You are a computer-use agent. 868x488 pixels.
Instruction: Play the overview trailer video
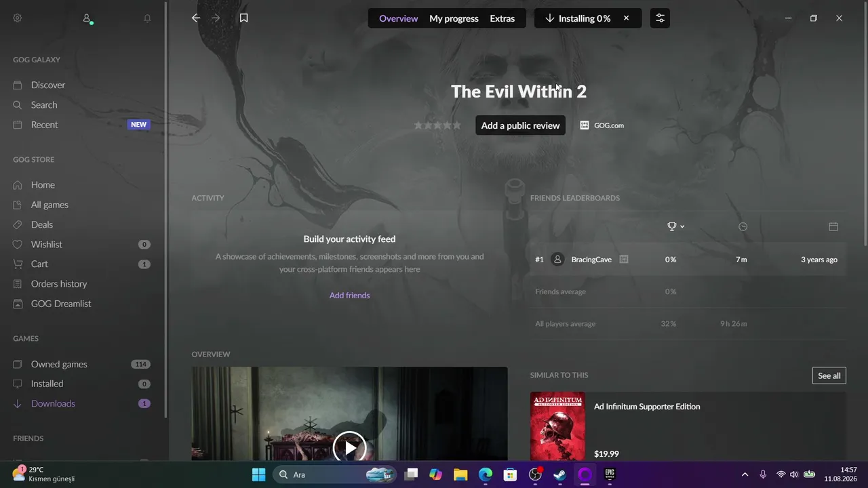coord(349,447)
